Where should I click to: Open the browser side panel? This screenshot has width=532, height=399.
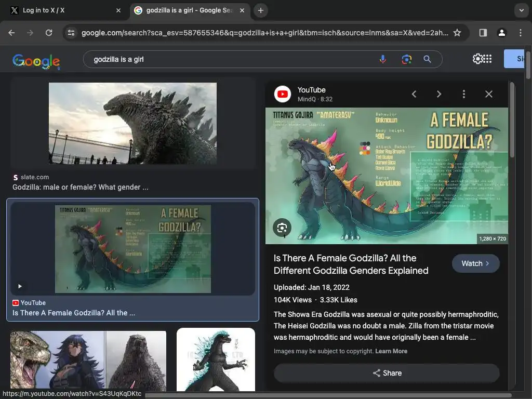483,33
